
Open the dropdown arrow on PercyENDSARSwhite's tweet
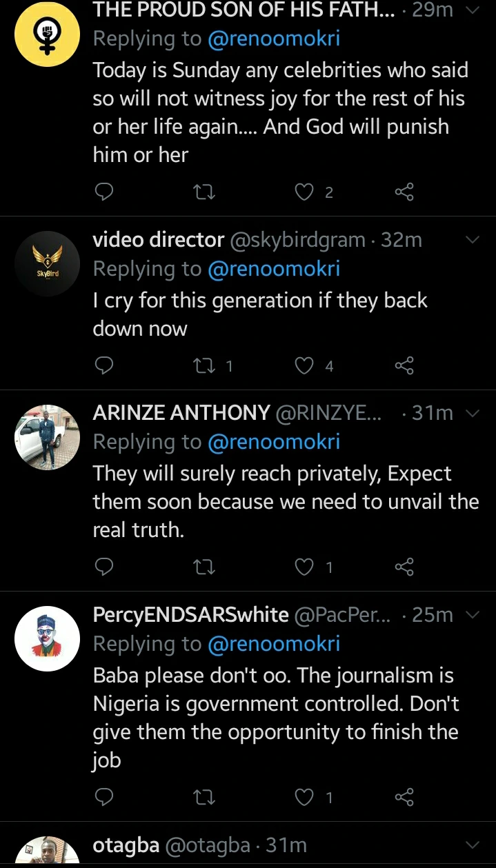pyautogui.click(x=473, y=614)
